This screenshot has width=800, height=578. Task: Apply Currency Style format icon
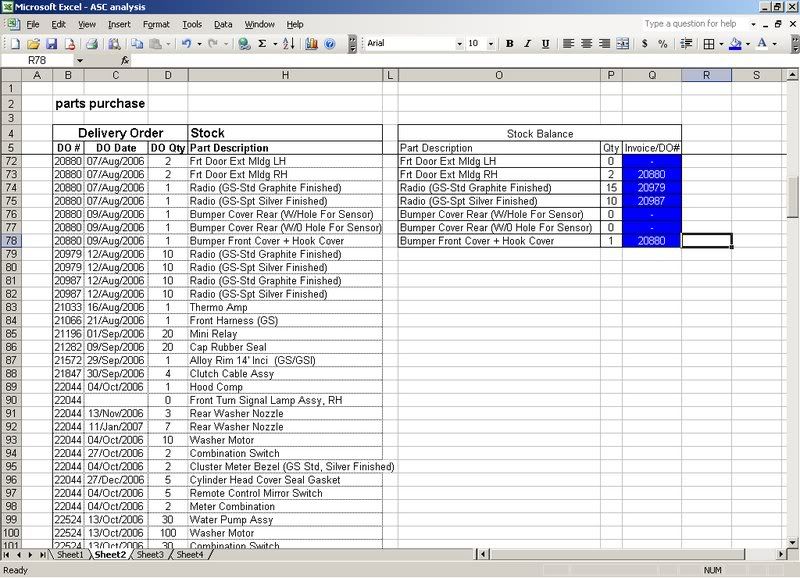pyautogui.click(x=645, y=44)
